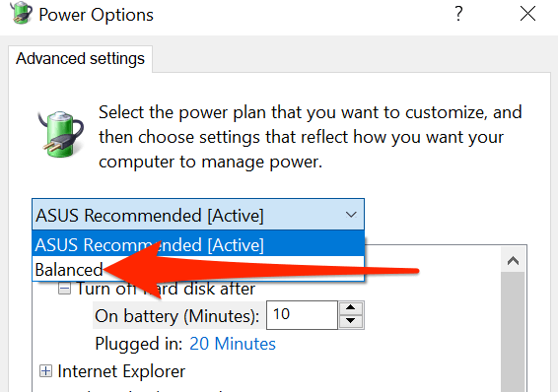
Task: Open the Advanced settings tab
Action: 81,59
